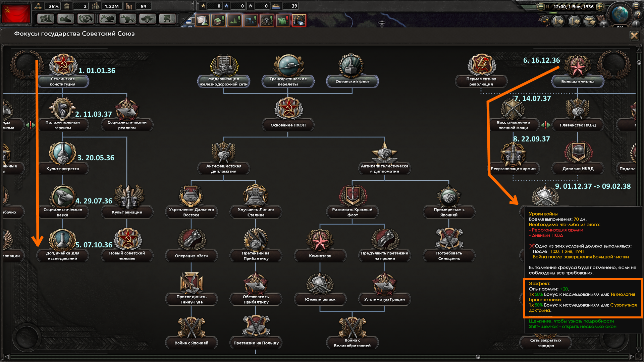Select the Культ прогресса flask icon
644x362 pixels.
62,152
